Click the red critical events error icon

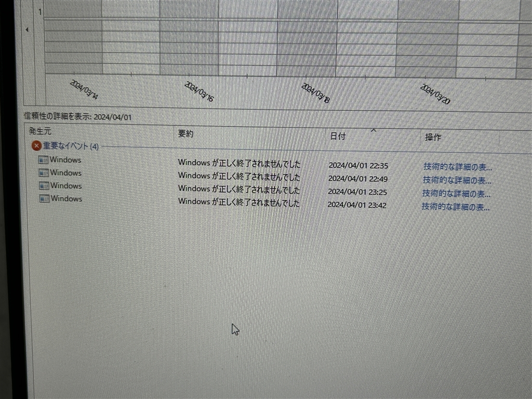(x=36, y=146)
